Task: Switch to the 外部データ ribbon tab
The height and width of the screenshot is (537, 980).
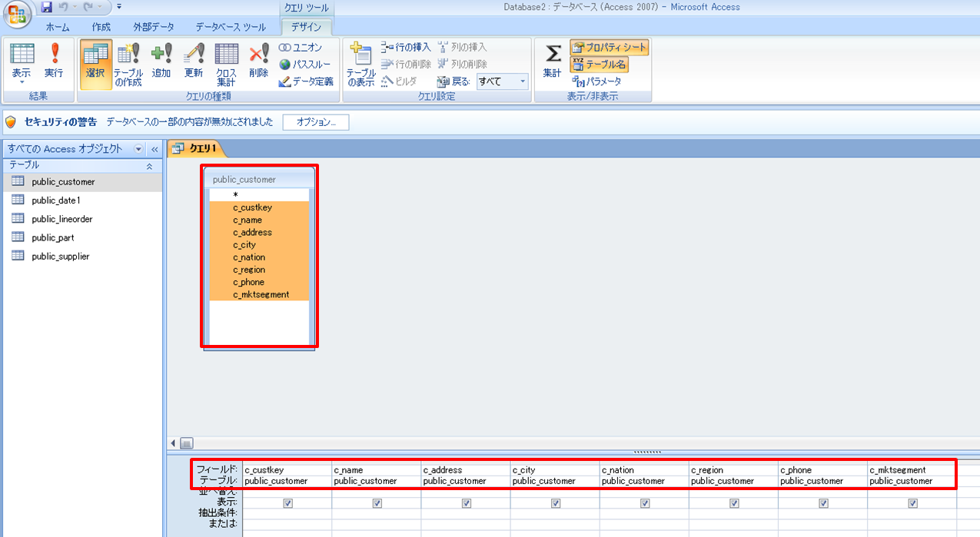Action: pos(153,27)
